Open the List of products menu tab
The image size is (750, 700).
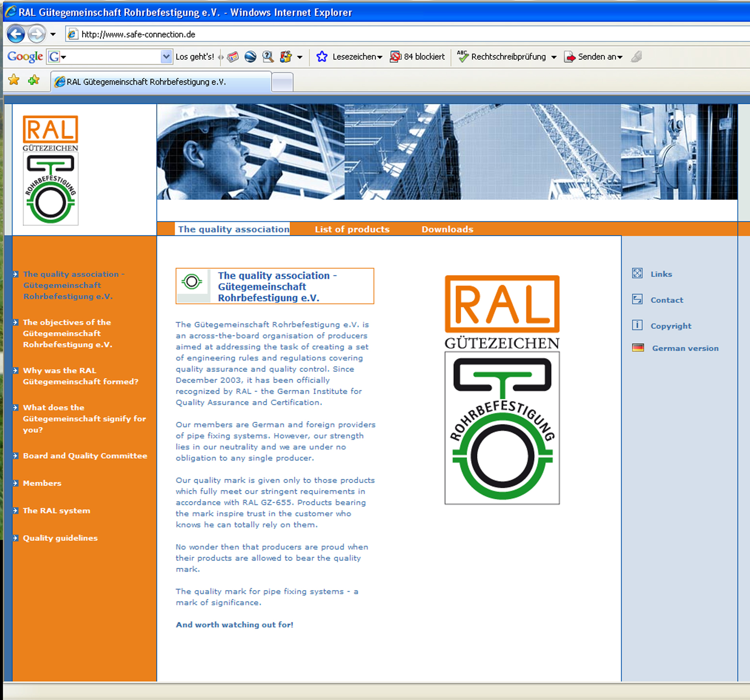[x=352, y=229]
